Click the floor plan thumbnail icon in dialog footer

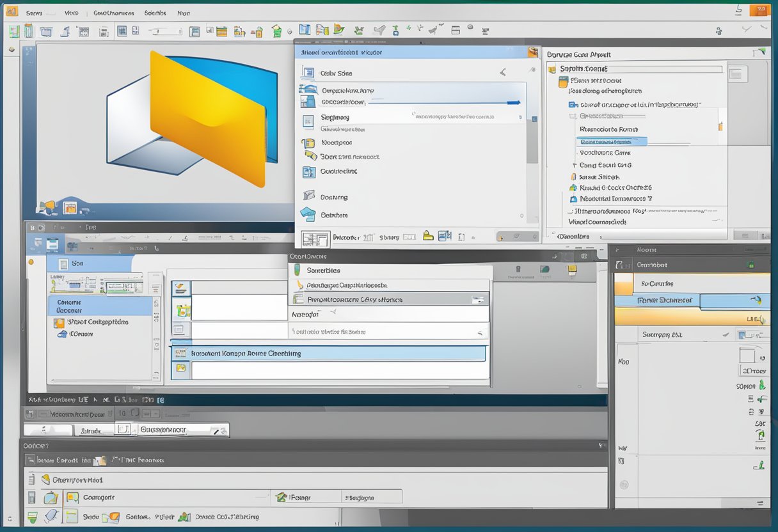coord(315,239)
